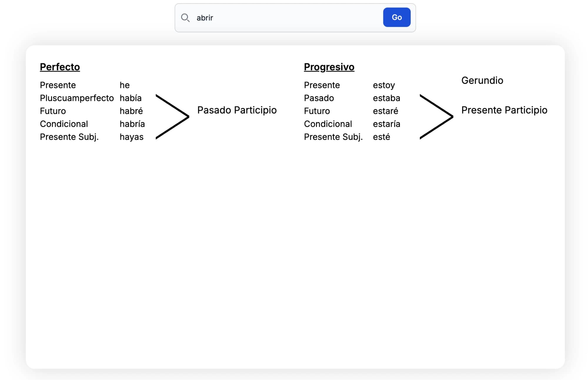
Task: Click 'Presente Subj.' label under Perfecto
Action: click(x=69, y=137)
